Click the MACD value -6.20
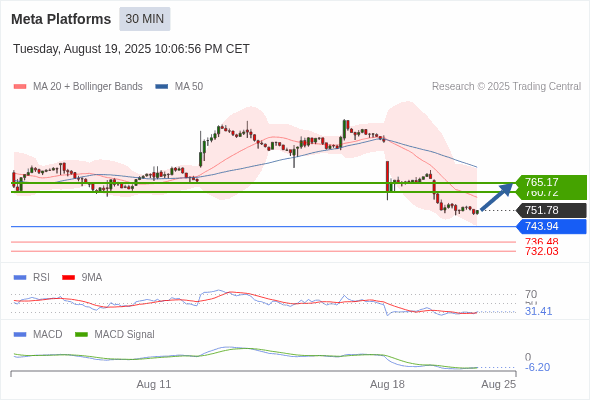This screenshot has height=400, width=590. [x=537, y=367]
